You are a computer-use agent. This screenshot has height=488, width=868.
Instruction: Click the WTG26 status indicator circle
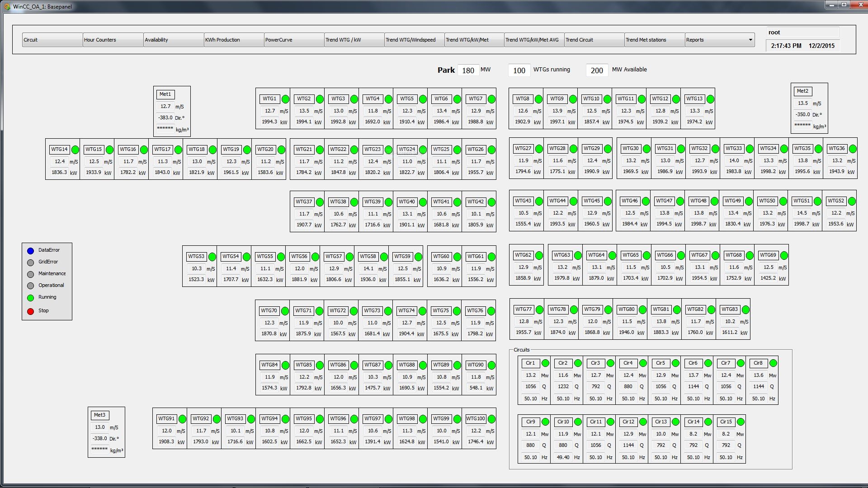tap(491, 150)
